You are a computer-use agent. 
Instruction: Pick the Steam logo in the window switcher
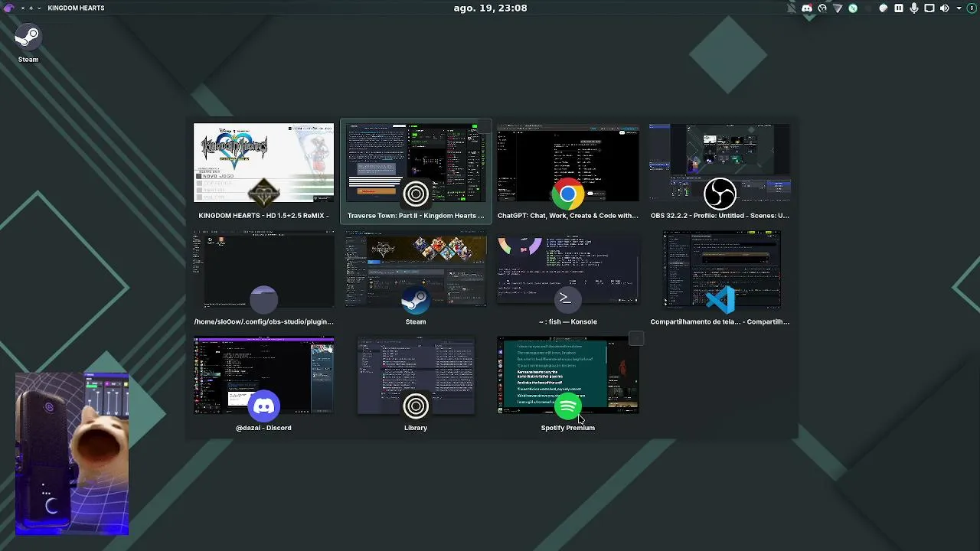click(x=416, y=300)
